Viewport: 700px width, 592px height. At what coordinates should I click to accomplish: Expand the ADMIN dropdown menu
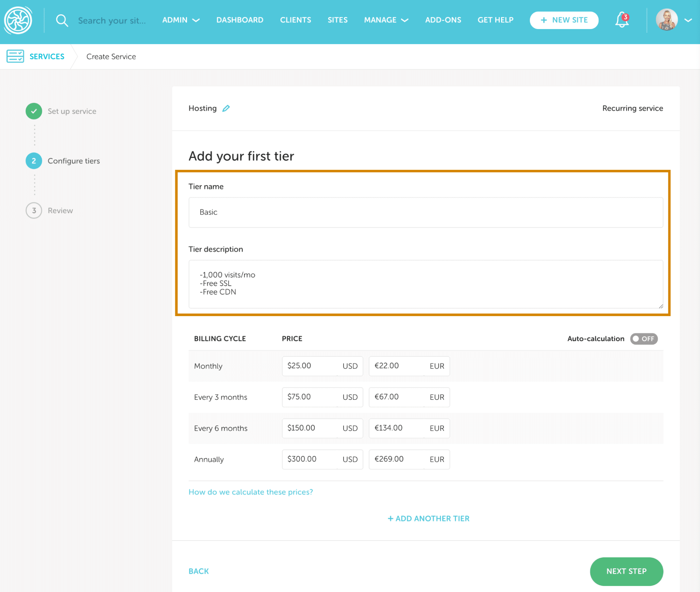click(181, 20)
